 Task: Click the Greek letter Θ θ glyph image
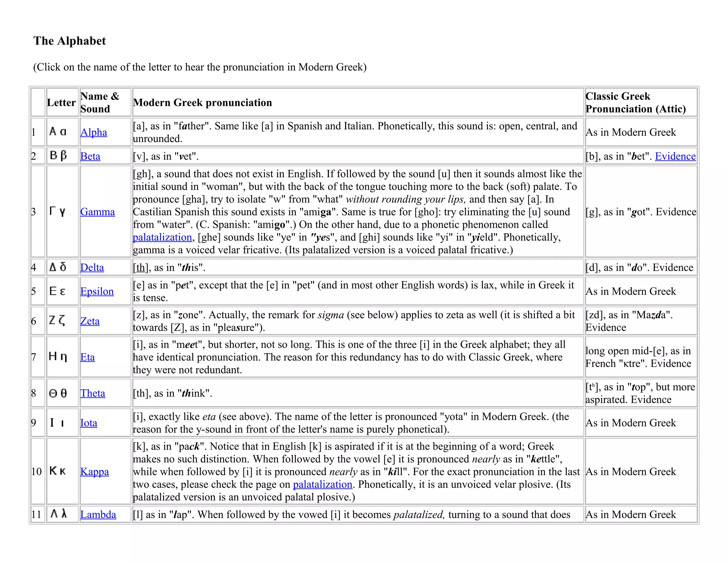click(58, 393)
